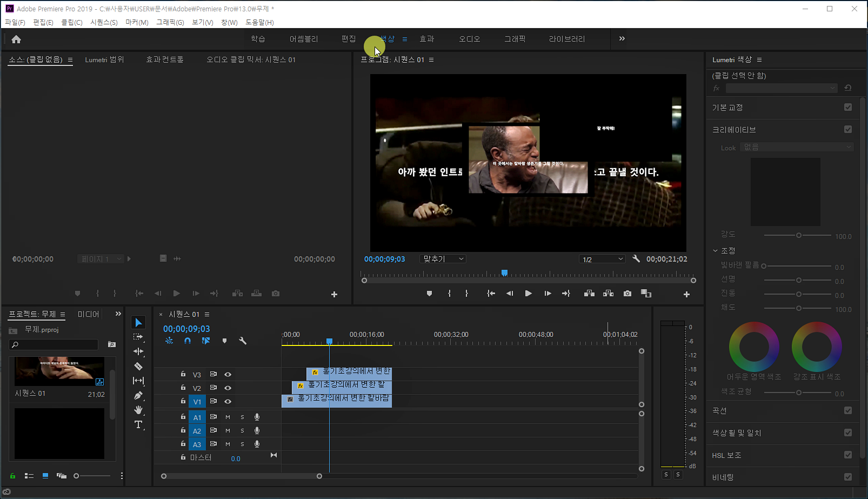The width and height of the screenshot is (868, 499).
Task: Click the Home icon
Action: tap(16, 39)
